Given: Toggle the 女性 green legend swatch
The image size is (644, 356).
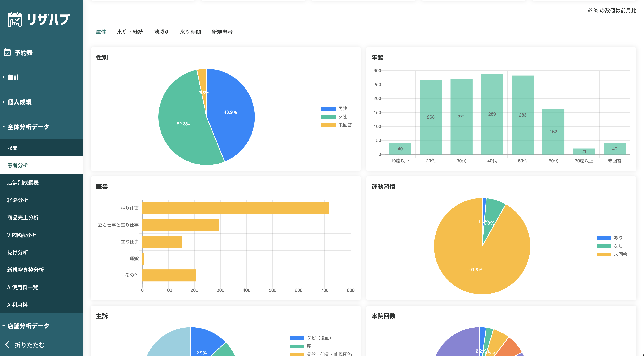Looking at the screenshot, I should pos(328,117).
